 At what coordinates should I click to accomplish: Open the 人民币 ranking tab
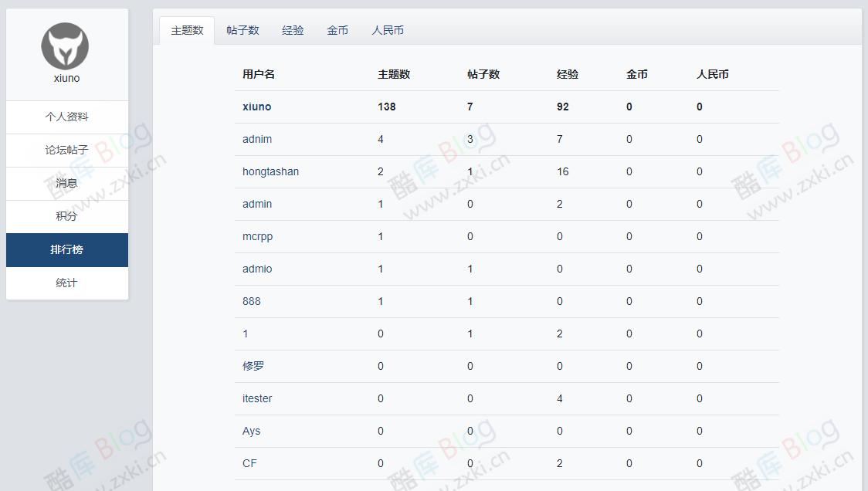coord(387,29)
